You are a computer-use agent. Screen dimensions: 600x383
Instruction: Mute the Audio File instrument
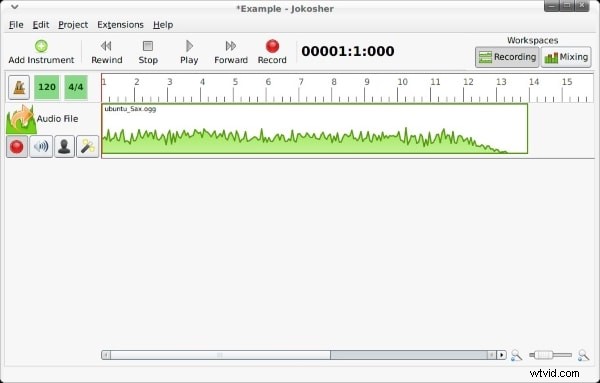coord(41,147)
